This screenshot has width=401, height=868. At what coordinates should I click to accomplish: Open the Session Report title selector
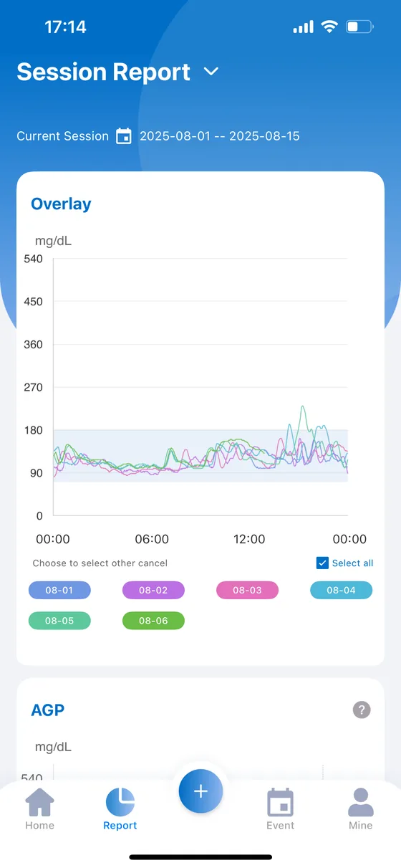tap(103, 72)
